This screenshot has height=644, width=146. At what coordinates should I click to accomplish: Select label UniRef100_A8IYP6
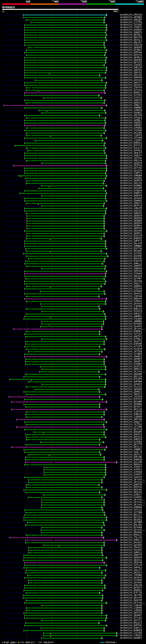coord(131,595)
